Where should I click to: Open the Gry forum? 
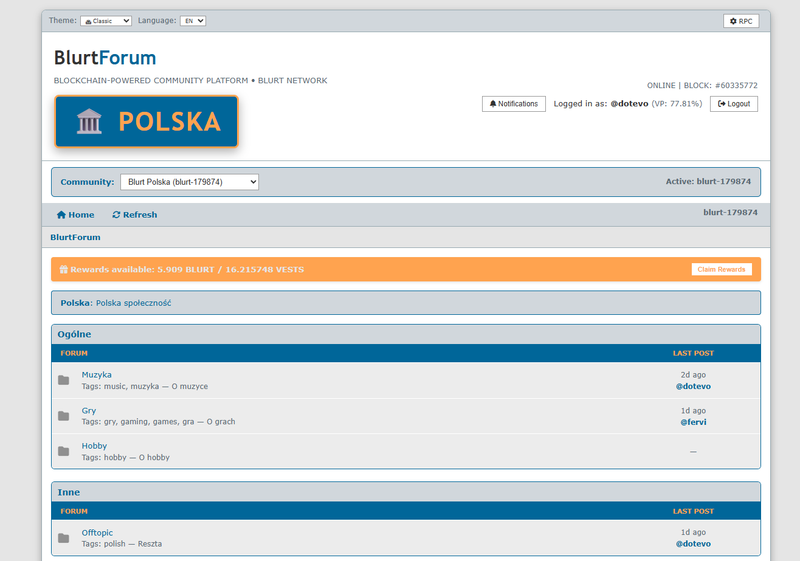[x=89, y=411]
